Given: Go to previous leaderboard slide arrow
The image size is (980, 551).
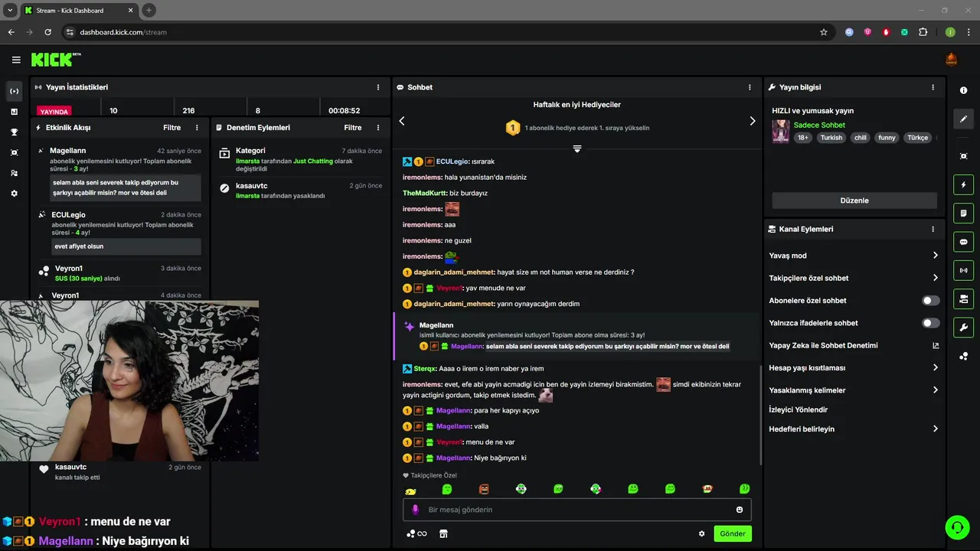Looking at the screenshot, I should [x=402, y=121].
